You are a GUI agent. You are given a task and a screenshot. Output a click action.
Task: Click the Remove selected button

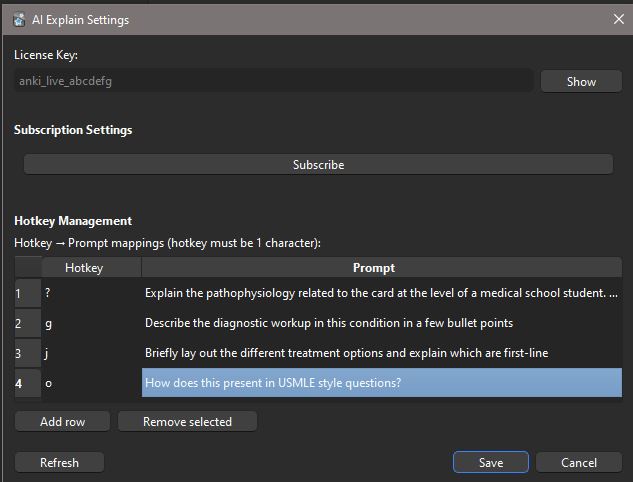(x=187, y=422)
